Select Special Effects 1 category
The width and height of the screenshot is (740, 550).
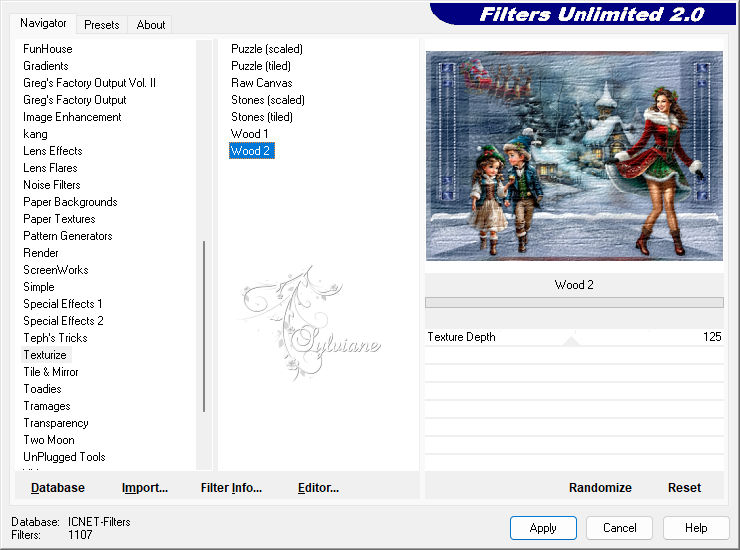[63, 304]
